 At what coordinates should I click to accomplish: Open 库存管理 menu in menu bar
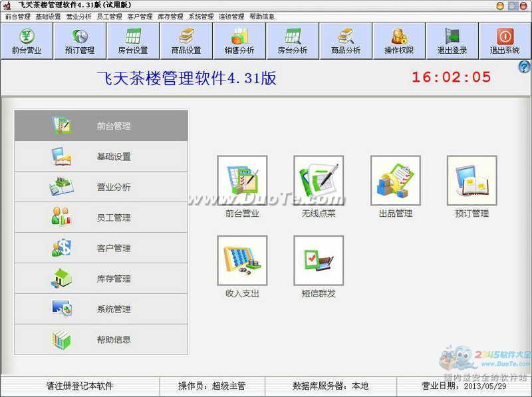[170, 16]
